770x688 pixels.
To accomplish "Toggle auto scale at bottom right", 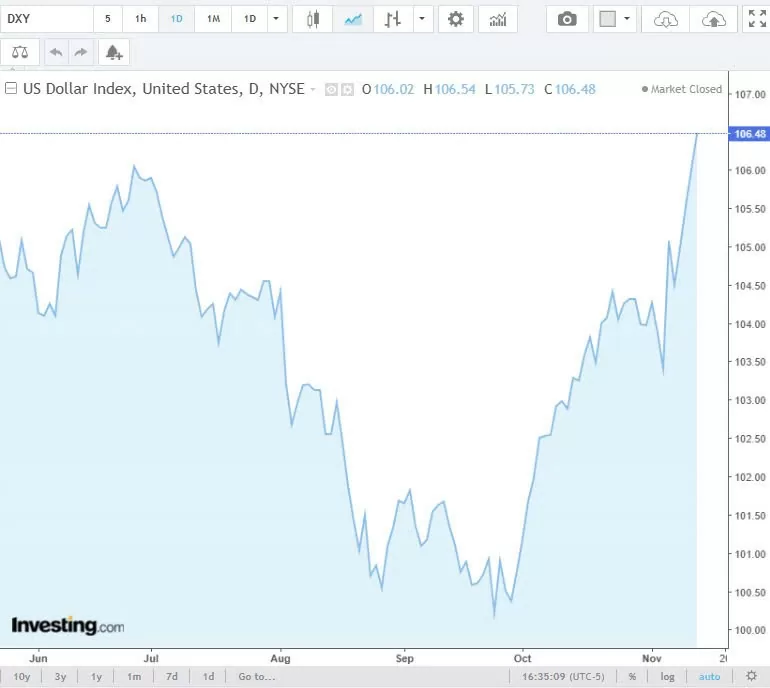I will 708,677.
